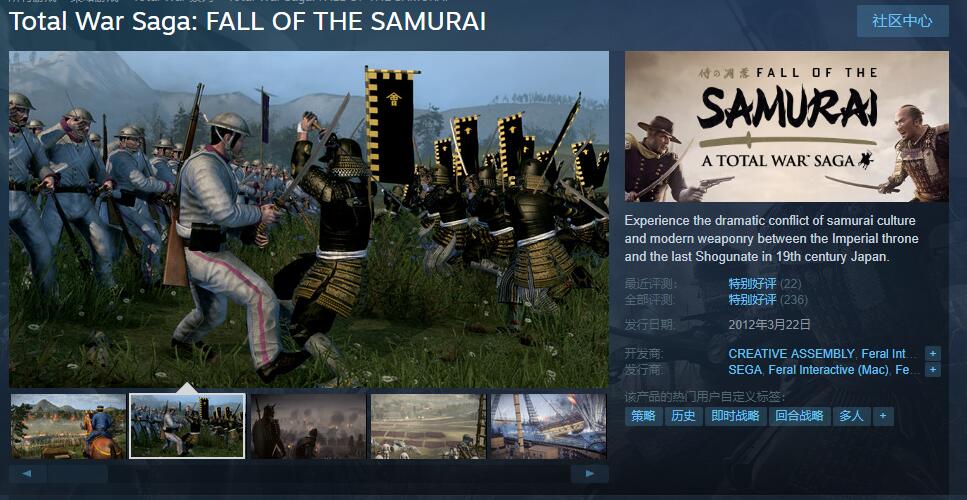Click the plus button to add user tags
The height and width of the screenshot is (500, 967).
click(883, 416)
